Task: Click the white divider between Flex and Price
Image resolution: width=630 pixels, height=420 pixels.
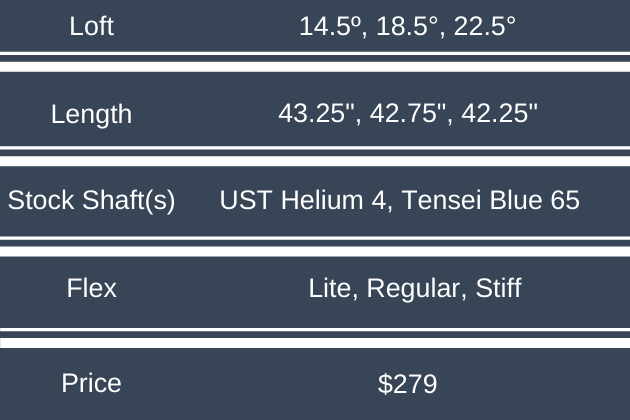Action: tap(315, 340)
